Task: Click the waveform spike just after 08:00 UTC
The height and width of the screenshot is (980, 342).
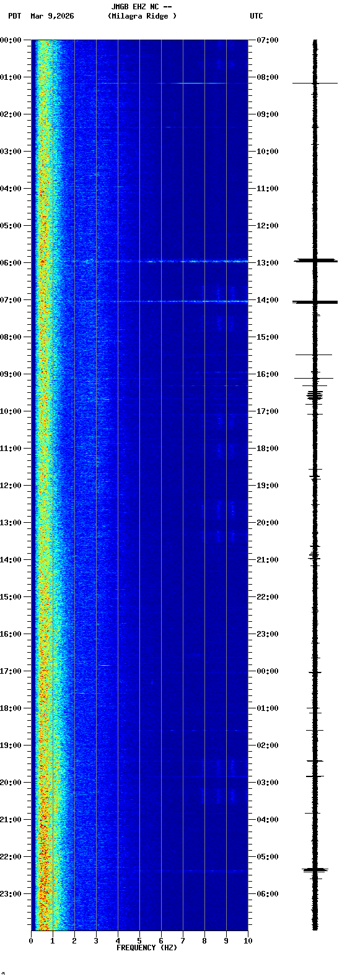Action: coord(315,83)
